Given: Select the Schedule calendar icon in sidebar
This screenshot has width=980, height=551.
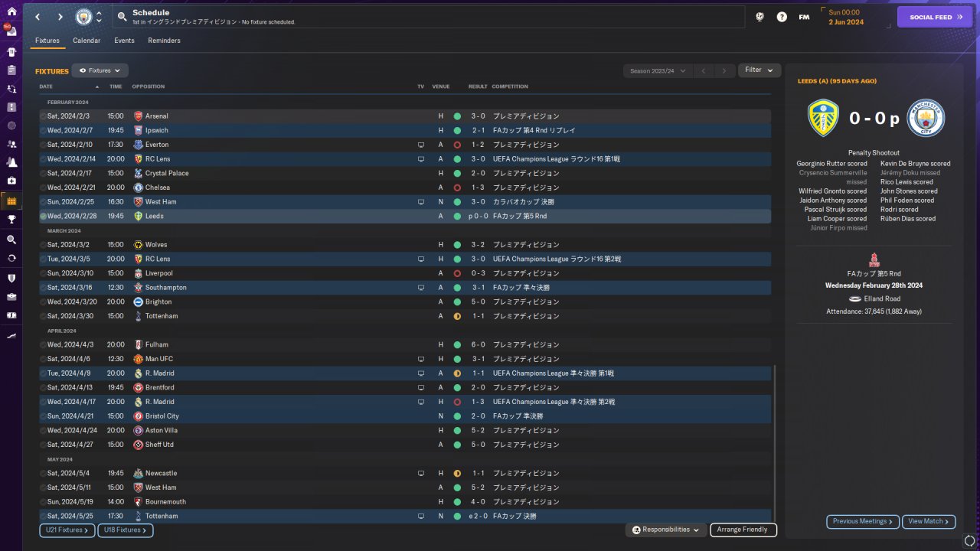Looking at the screenshot, I should coord(11,201).
